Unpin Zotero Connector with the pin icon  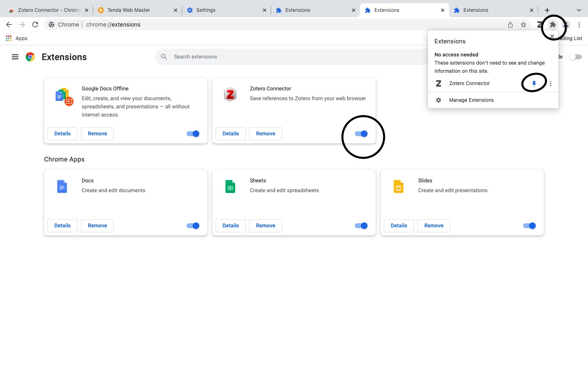534,83
